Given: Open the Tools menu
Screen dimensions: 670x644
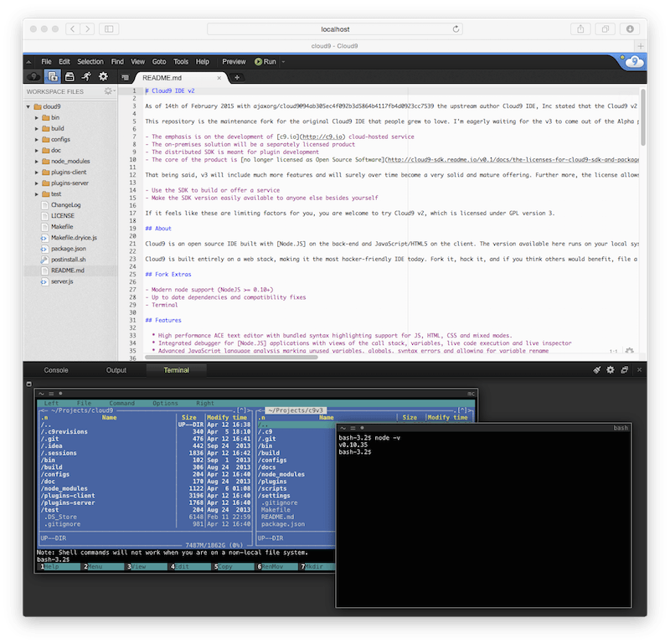Looking at the screenshot, I should [x=181, y=61].
